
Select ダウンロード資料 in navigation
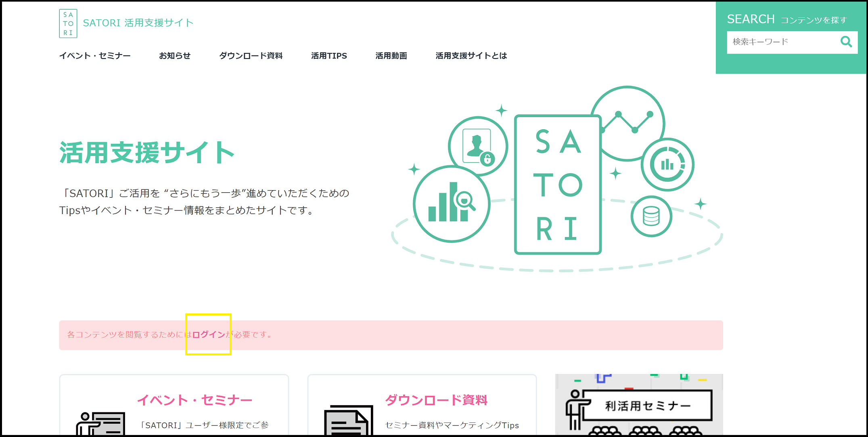pos(251,56)
